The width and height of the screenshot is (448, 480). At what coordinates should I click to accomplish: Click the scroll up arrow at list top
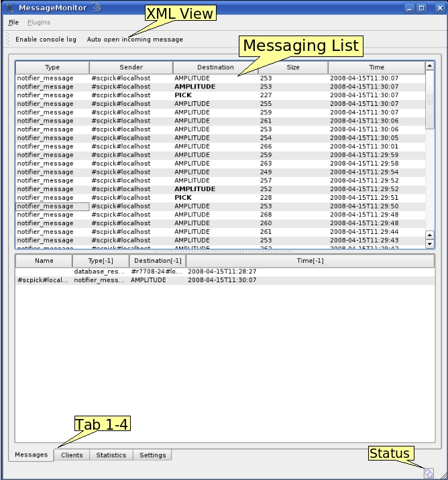pos(429,67)
